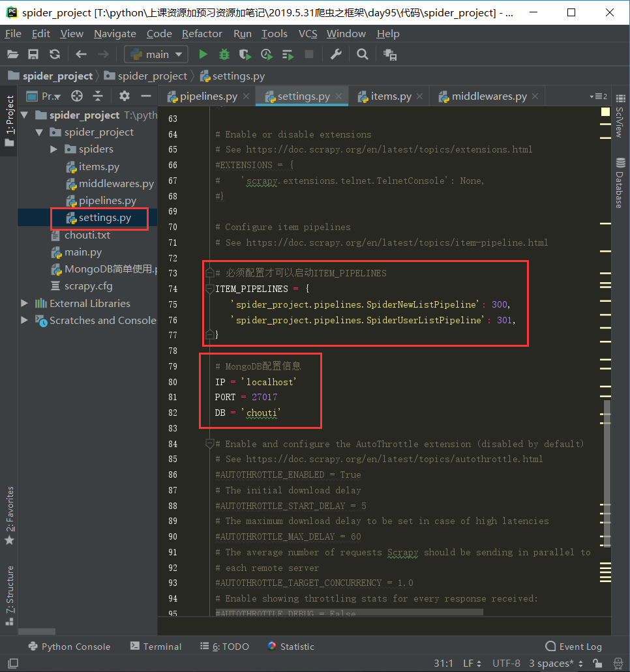Open the Terminal tool window
630x672 pixels.
156,647
